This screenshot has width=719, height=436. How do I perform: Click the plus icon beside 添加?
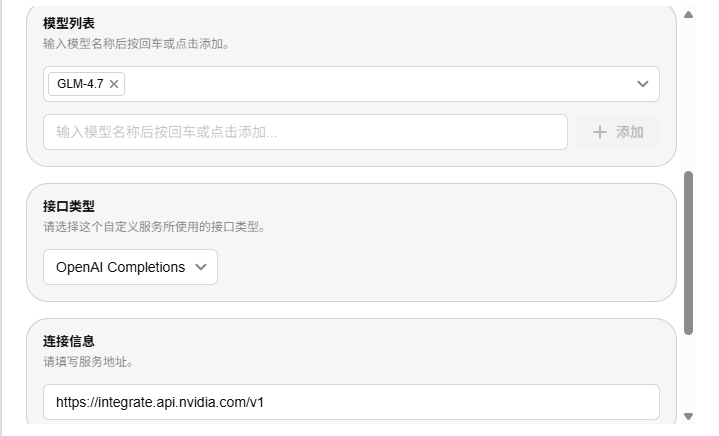600,132
